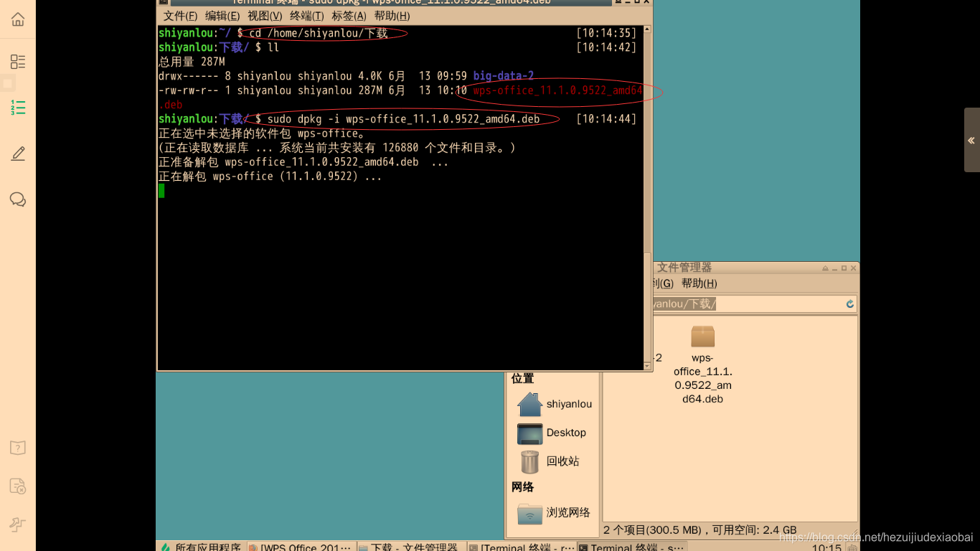Reload folder using refresh icon in path bar

coord(850,304)
